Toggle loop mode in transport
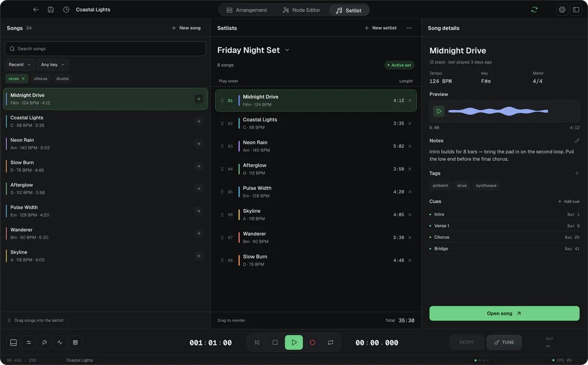This screenshot has height=365, width=588. tap(330, 342)
